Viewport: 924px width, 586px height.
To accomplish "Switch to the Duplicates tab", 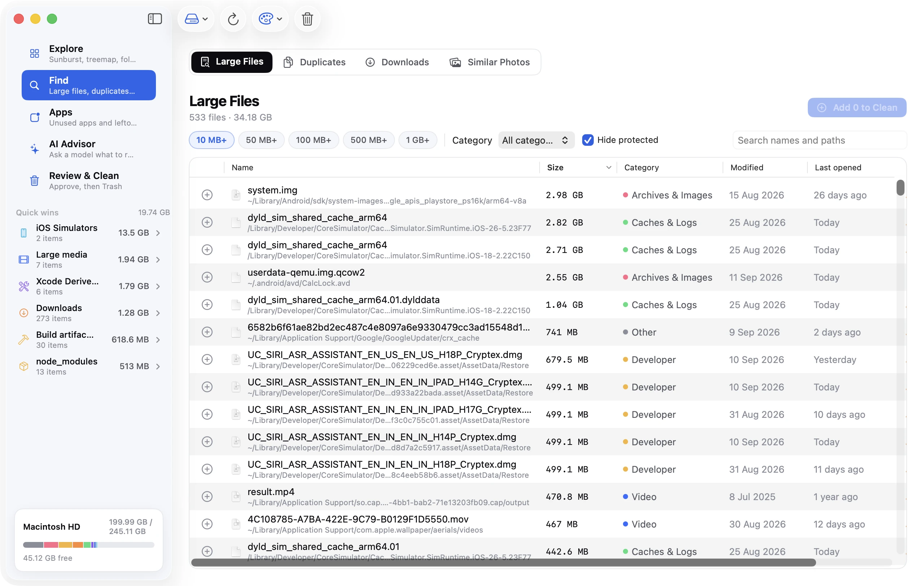I will pyautogui.click(x=314, y=62).
